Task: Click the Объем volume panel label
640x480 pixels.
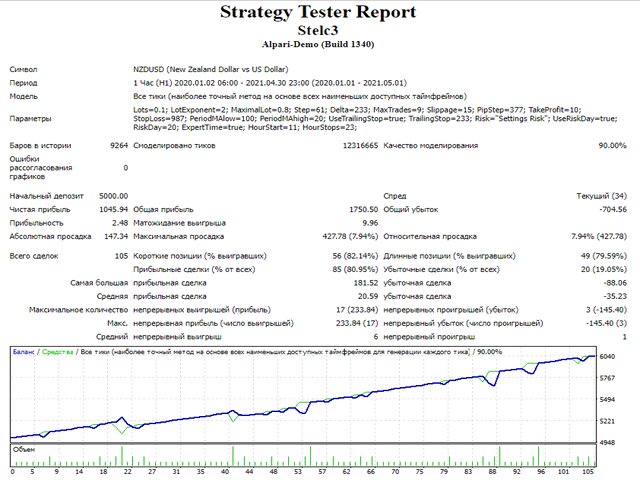Action: 24,449
